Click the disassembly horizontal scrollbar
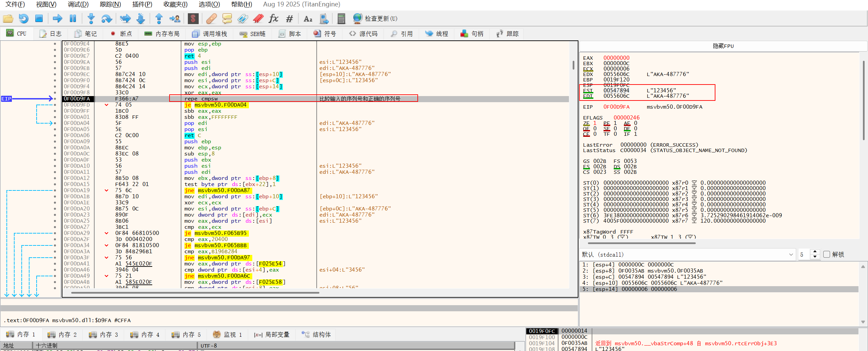This screenshot has height=351, width=868. [195, 292]
